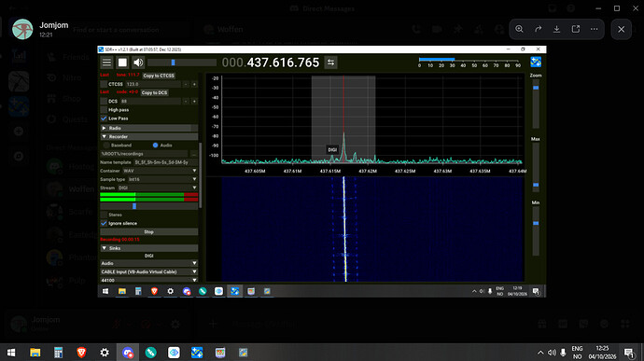Open the SDR++ hamburger menu icon
The image size is (644, 361).
(x=106, y=62)
